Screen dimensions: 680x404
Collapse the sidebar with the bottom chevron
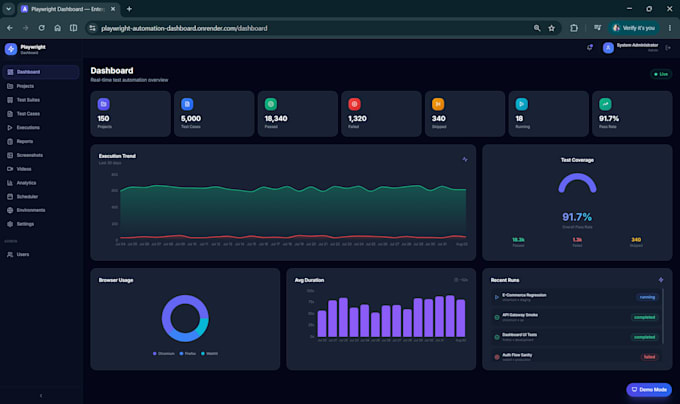point(41,395)
